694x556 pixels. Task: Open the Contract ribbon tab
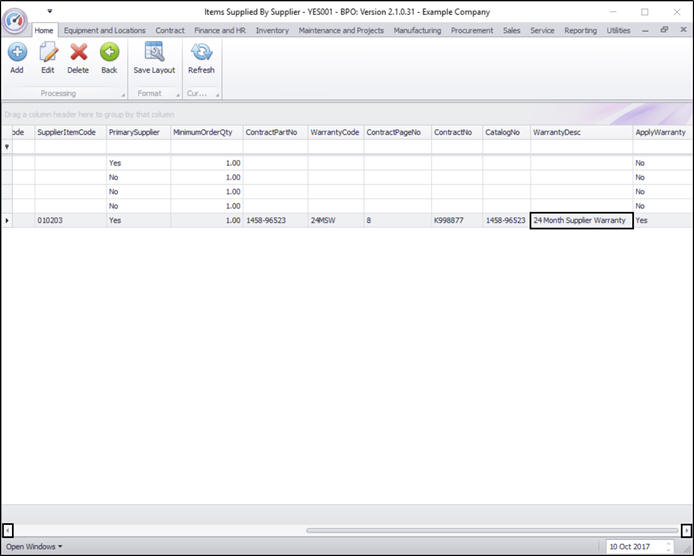[170, 31]
